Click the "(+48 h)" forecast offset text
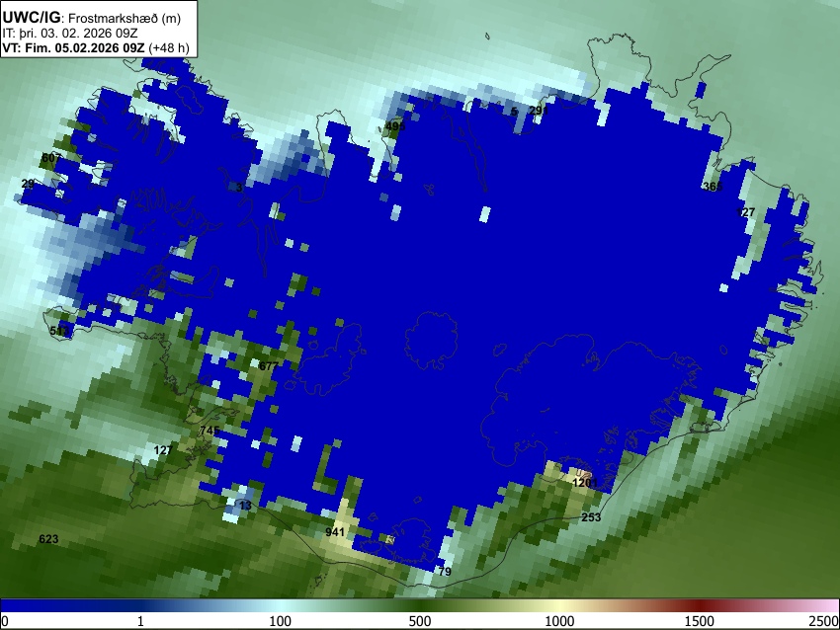This screenshot has width=840, height=630. [169, 47]
